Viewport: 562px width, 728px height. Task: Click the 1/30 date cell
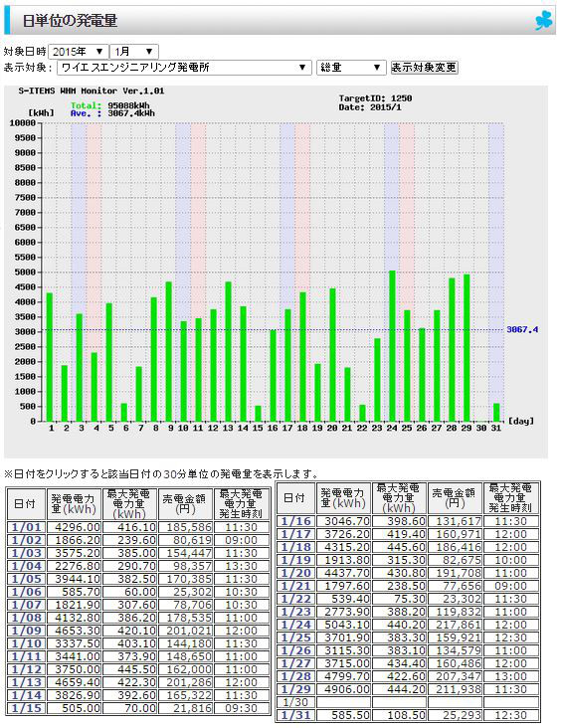tap(295, 702)
